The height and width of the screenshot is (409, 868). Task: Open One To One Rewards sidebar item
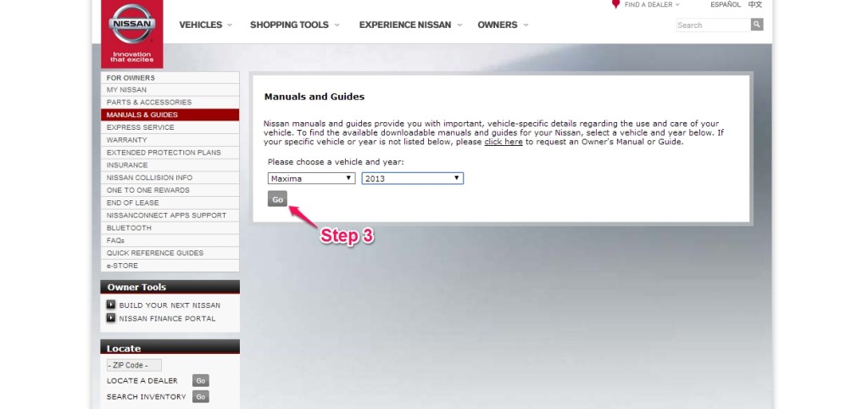(170, 190)
